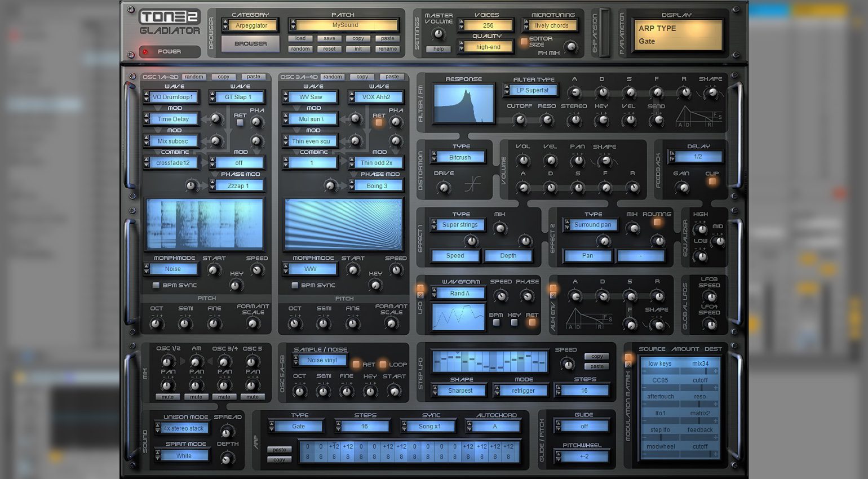Click the LFO SPEED knob
This screenshot has width=868, height=479.
(x=500, y=296)
